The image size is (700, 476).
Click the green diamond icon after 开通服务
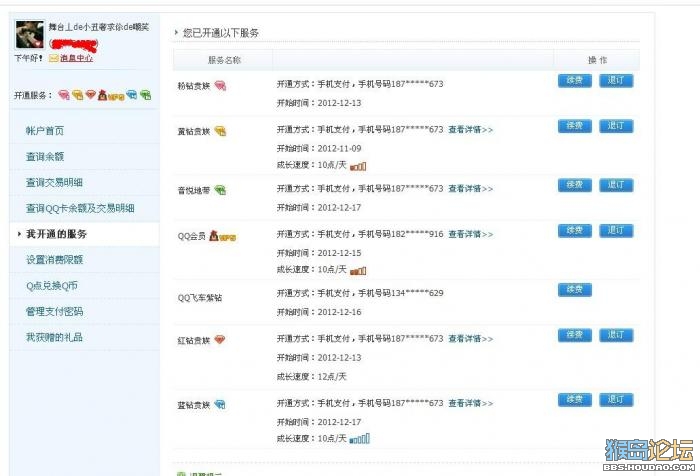click(x=146, y=95)
